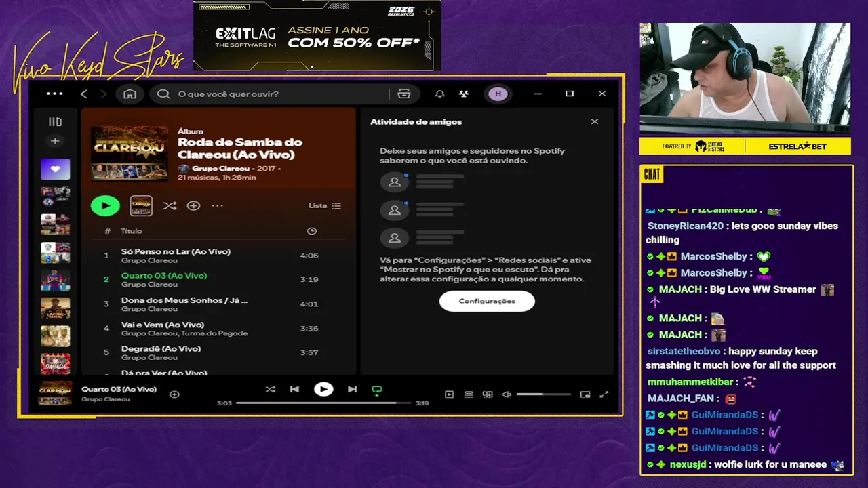Image resolution: width=868 pixels, height=488 pixels.
Task: Click the album cover art 'Clareou'
Action: [130, 153]
